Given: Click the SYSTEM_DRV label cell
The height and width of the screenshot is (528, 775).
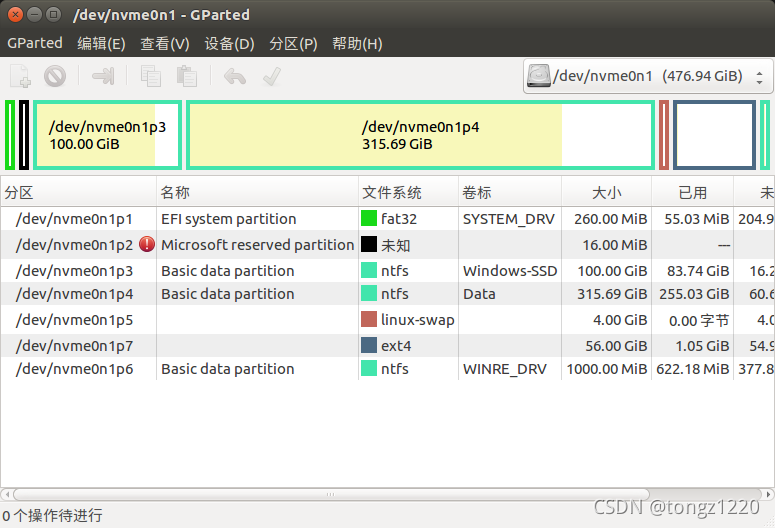Looking at the screenshot, I should click(x=509, y=219).
